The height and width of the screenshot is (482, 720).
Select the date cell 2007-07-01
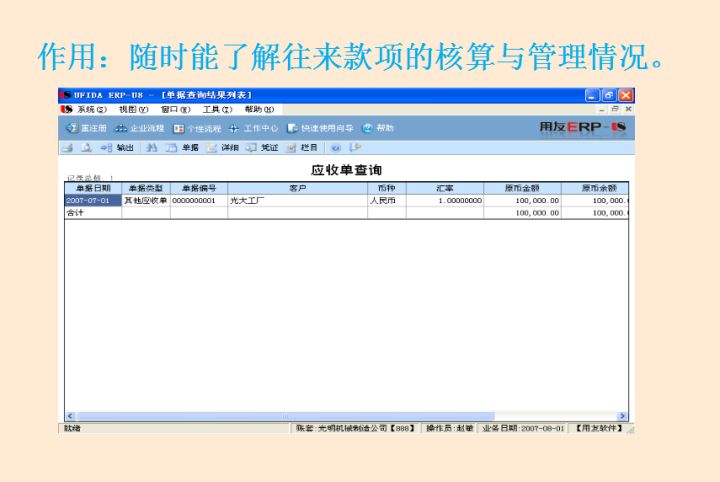93,201
